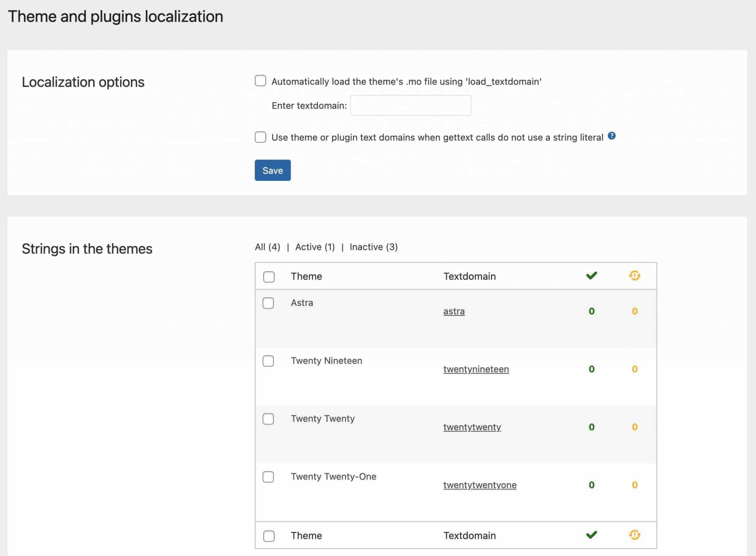Open the twentytwentyone textdomain link
Screen dimensions: 756x556
480,485
